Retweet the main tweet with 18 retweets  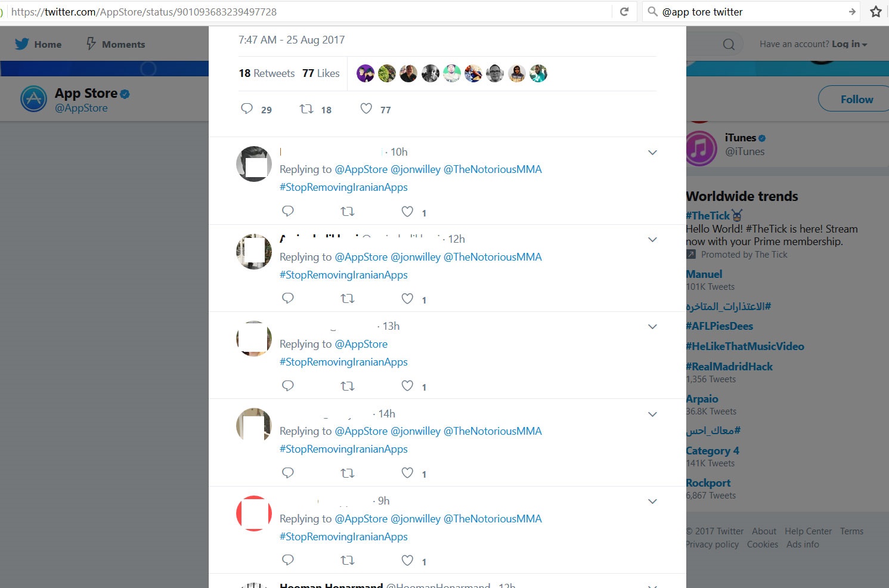(306, 109)
